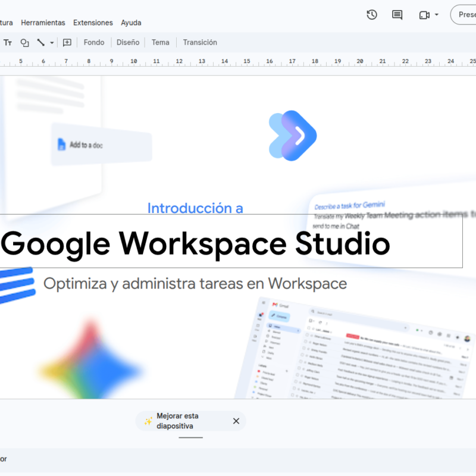Select the Google Workspace Studio title text
The width and height of the screenshot is (476, 476).
196,244
